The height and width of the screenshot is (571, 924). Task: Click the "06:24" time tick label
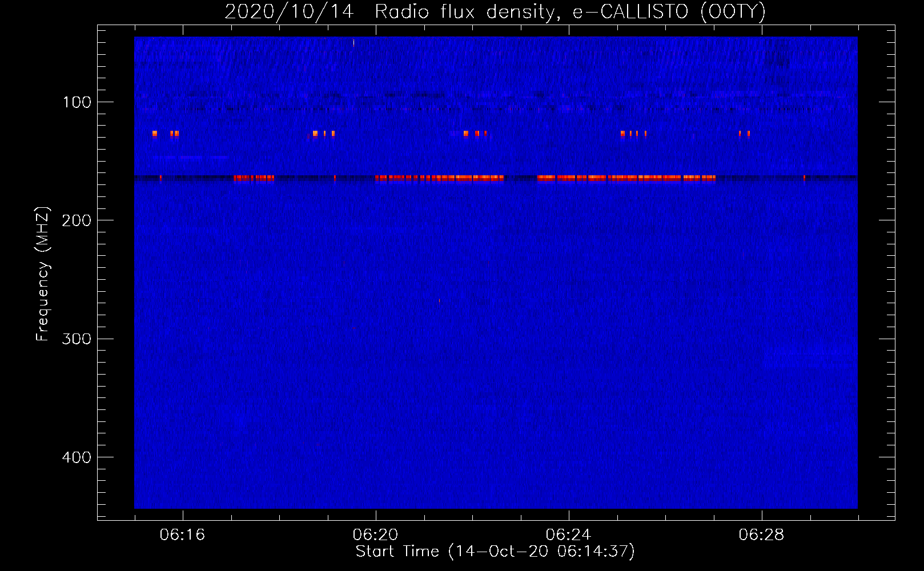[x=568, y=535]
